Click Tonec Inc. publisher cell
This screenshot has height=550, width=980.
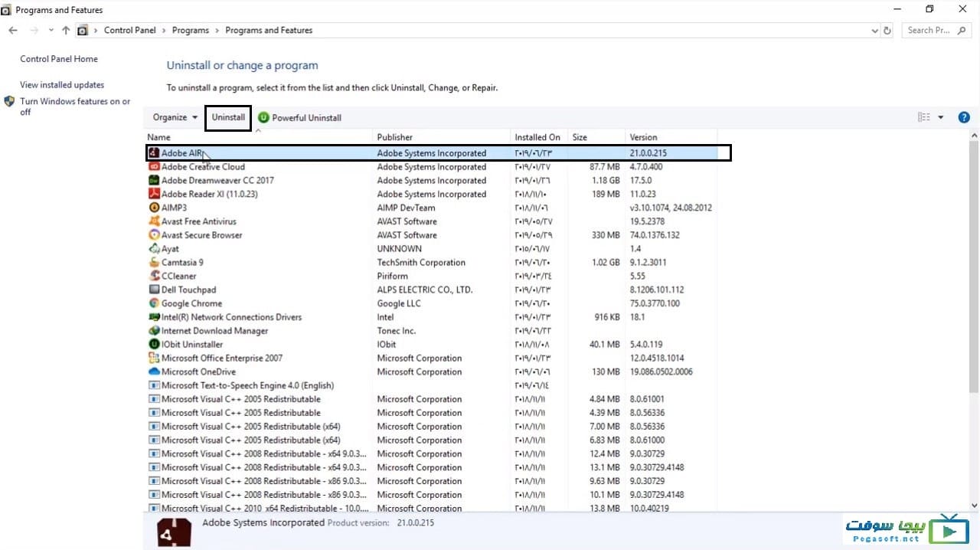(397, 331)
